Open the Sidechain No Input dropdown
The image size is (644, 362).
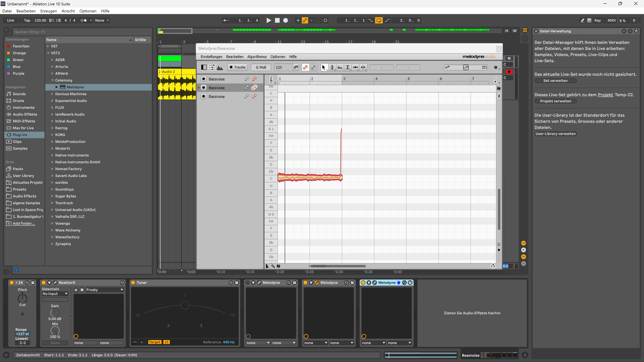coord(55,294)
